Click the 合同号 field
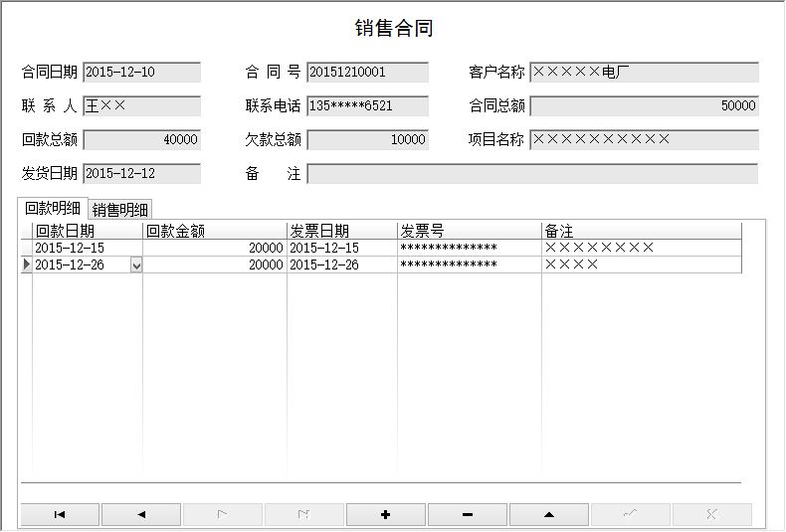 [367, 73]
